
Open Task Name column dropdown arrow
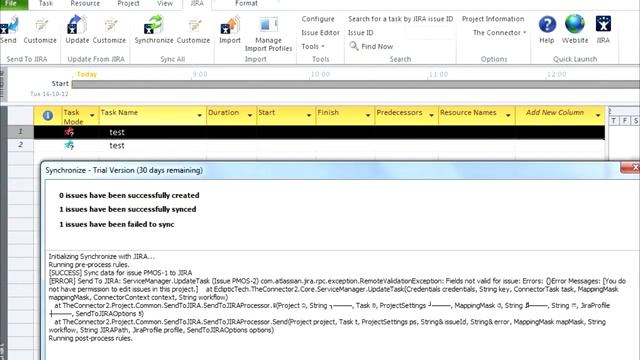(x=200, y=116)
